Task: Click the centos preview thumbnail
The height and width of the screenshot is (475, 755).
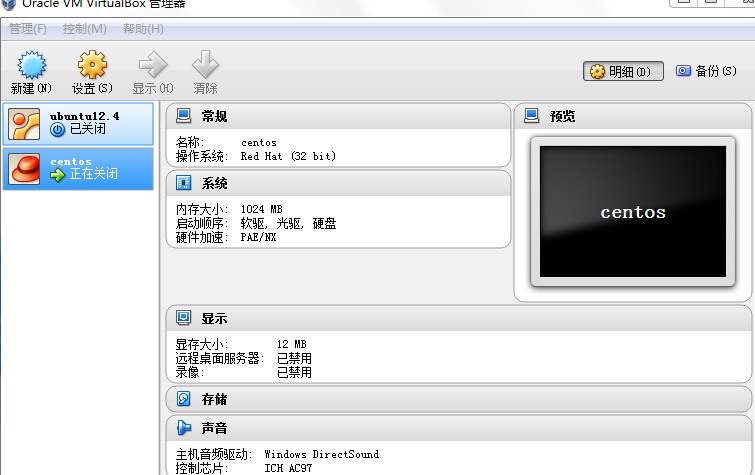Action: (x=633, y=211)
